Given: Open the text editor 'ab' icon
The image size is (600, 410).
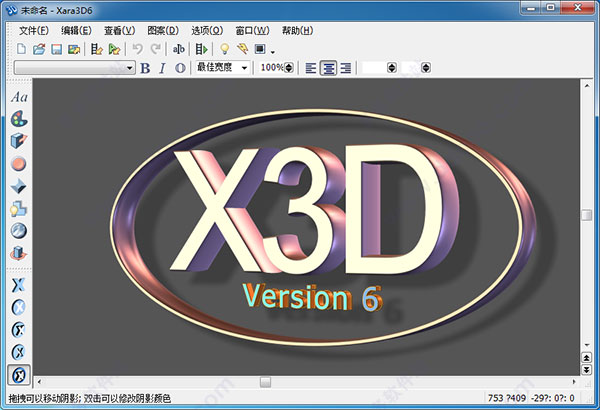Looking at the screenshot, I should click(x=178, y=49).
